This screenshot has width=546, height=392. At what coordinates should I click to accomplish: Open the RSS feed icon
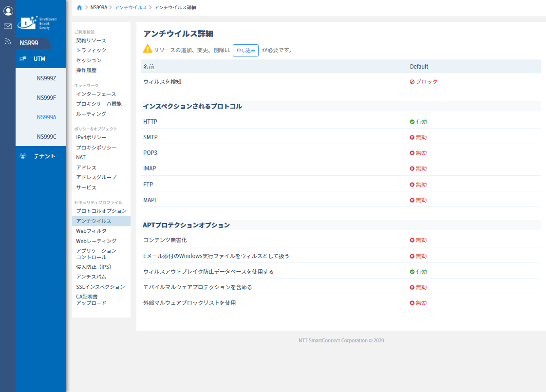pyautogui.click(x=8, y=42)
